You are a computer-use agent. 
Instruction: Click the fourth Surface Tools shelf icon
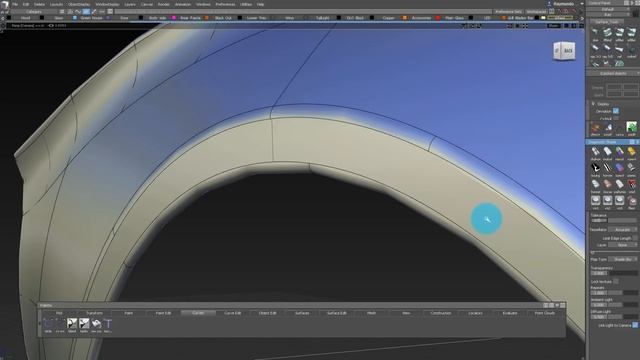[x=631, y=34]
